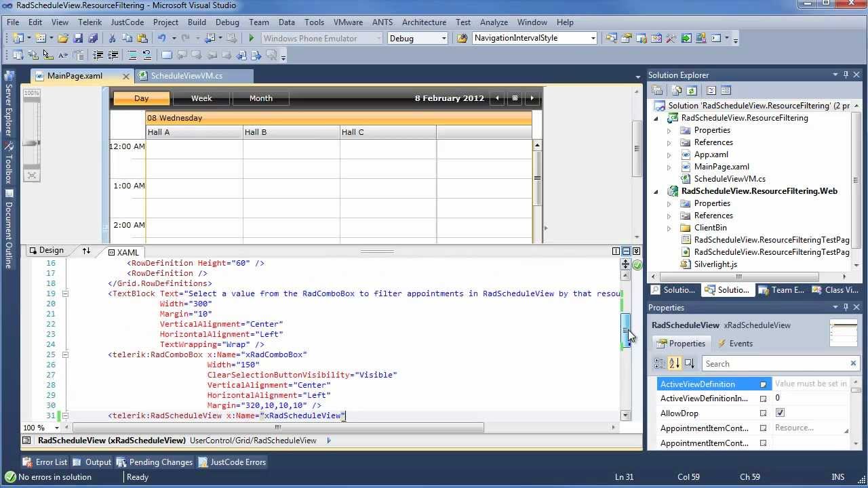This screenshot has width=868, height=488.
Task: Click the ActiveViewDefinition property marker
Action: tap(763, 384)
